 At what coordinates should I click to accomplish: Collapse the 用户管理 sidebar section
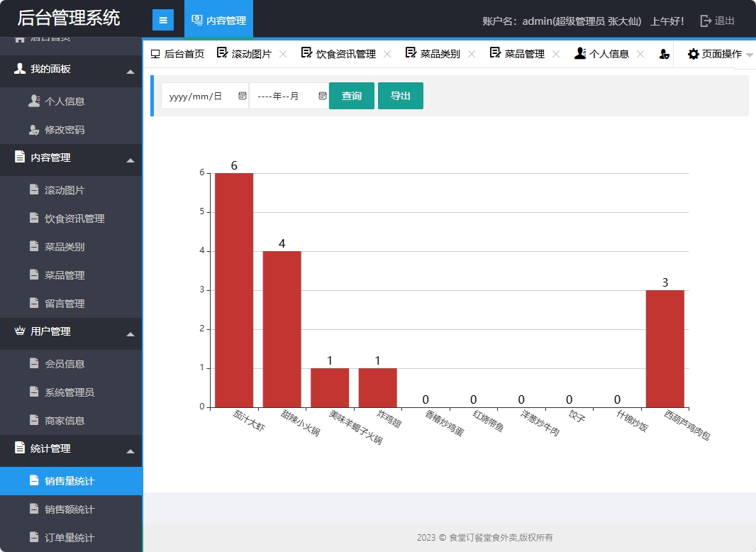coord(130,334)
